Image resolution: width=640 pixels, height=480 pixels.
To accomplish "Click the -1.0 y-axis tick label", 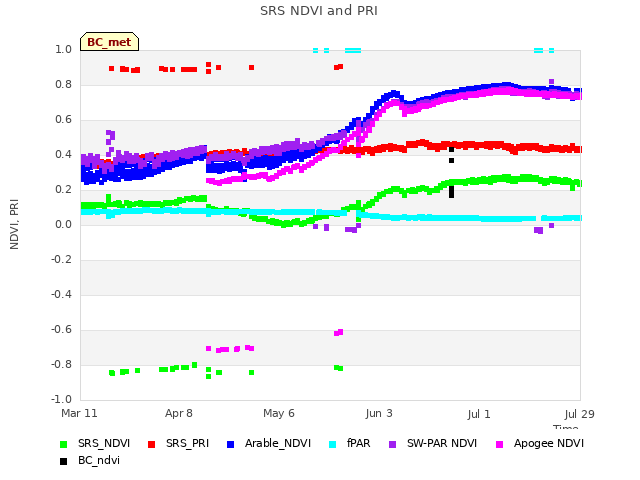I will [62, 400].
